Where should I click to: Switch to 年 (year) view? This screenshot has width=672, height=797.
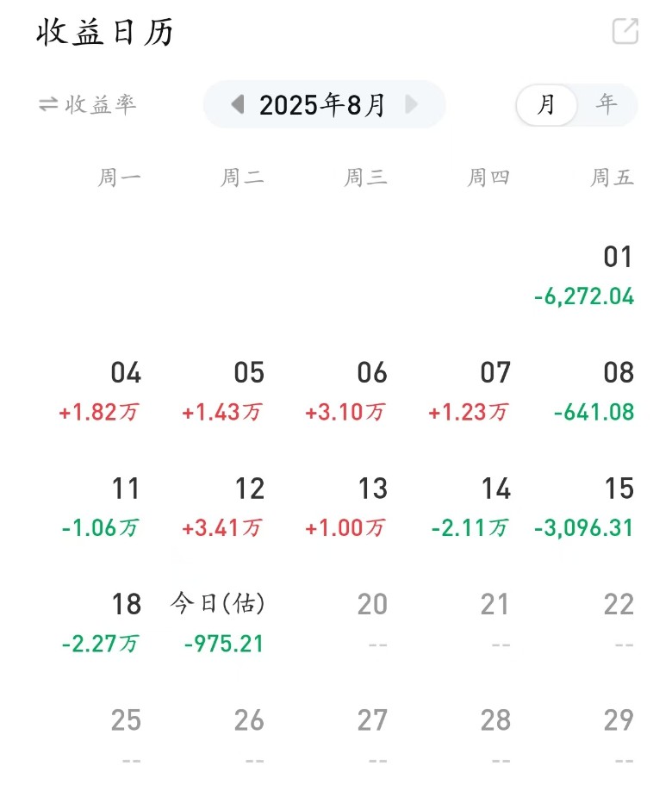coord(607,105)
